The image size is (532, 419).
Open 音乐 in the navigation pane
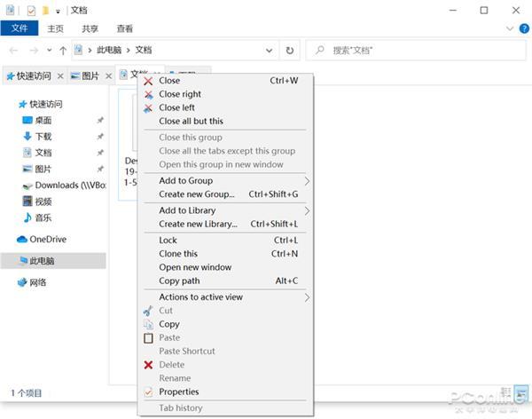pos(37,217)
